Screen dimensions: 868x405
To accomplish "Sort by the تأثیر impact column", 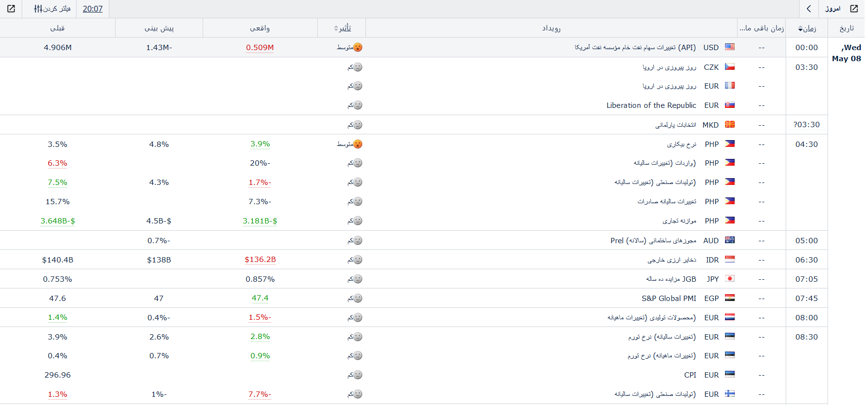I will coord(342,28).
